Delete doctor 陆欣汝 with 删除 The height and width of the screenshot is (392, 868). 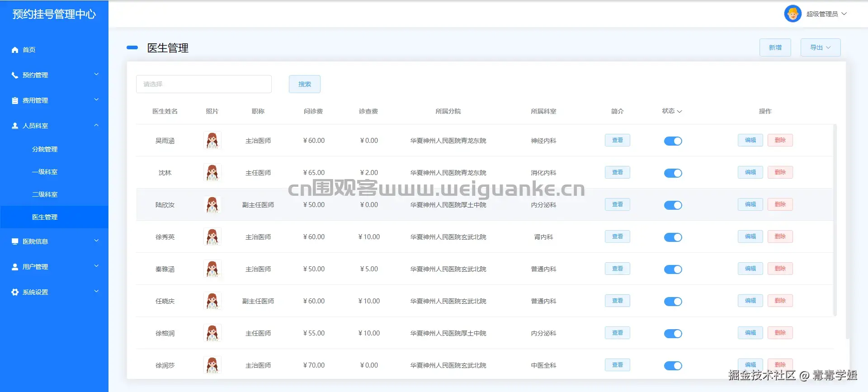pos(780,204)
